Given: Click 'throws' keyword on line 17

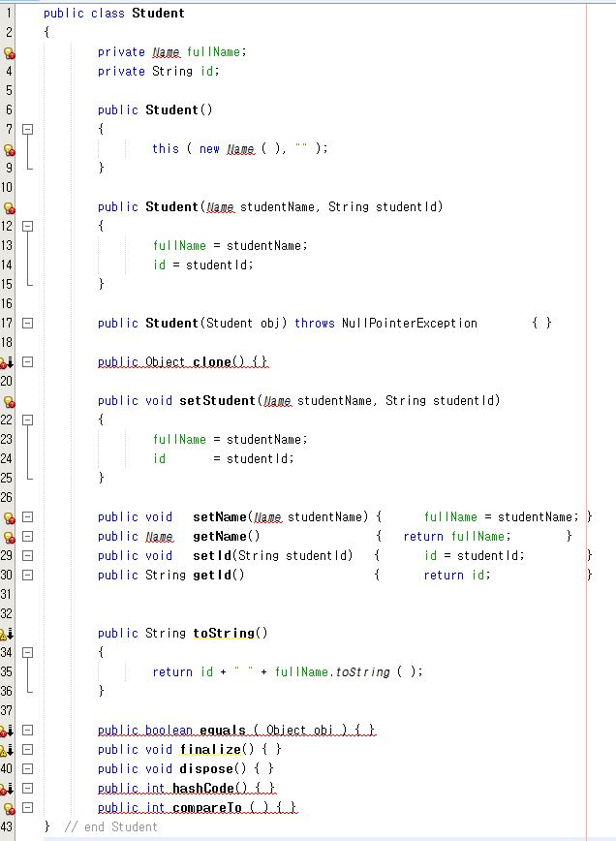Looking at the screenshot, I should coord(315,323).
